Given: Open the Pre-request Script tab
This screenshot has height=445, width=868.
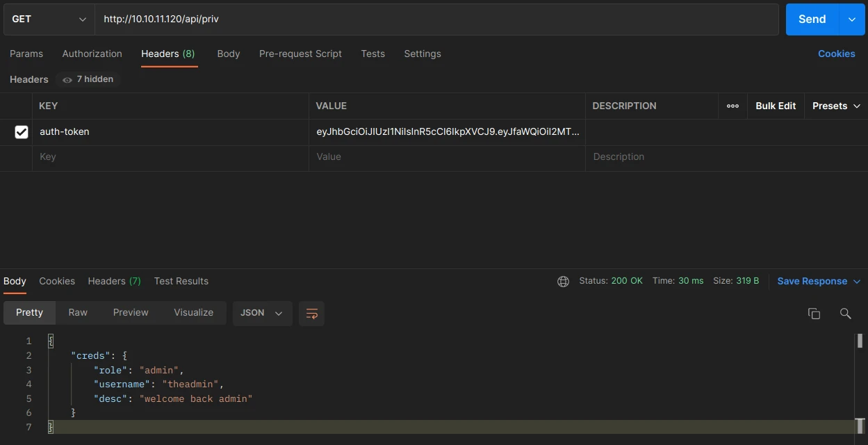Looking at the screenshot, I should 300,54.
